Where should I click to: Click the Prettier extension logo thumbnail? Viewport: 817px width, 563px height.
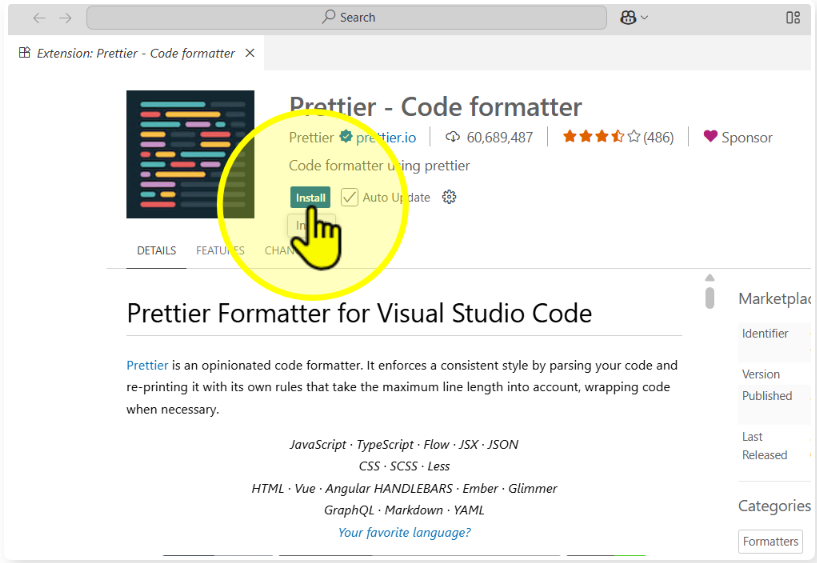click(190, 154)
